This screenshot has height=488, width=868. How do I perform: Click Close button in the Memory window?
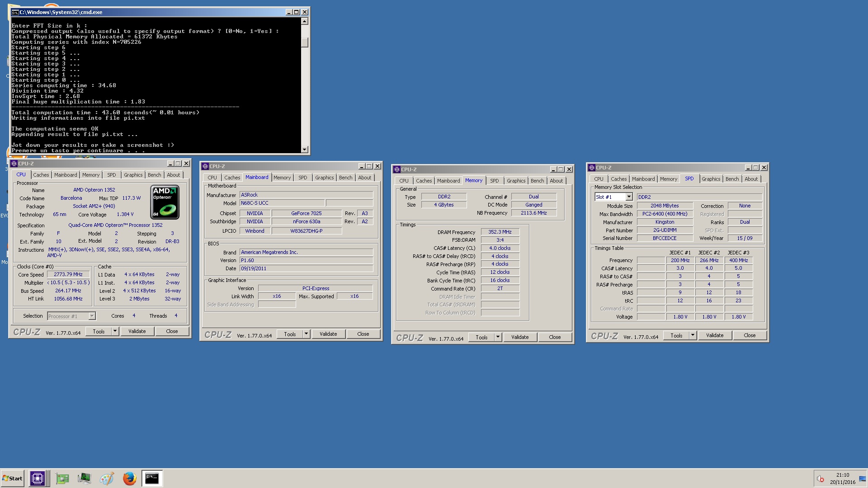[555, 337]
